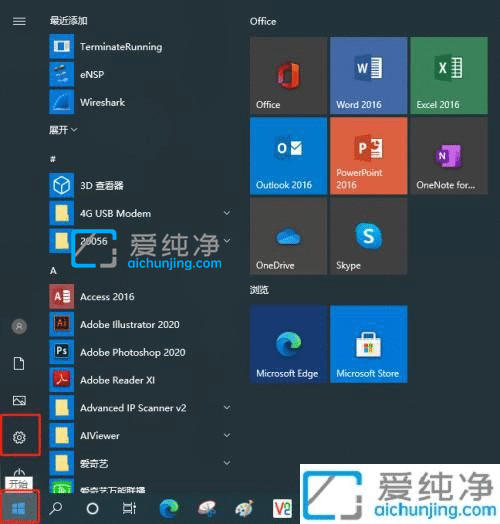Open the Office tile
Image resolution: width=500 pixels, height=524 pixels.
pos(288,76)
